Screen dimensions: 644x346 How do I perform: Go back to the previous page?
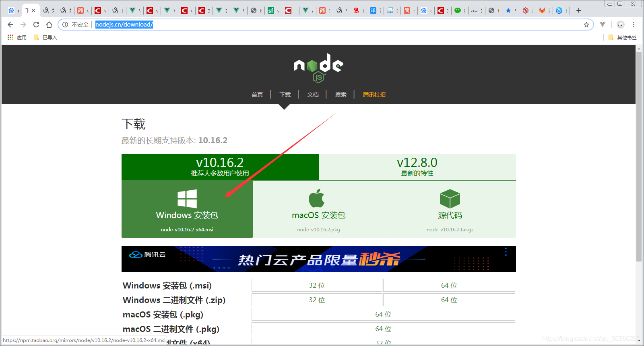click(10, 25)
